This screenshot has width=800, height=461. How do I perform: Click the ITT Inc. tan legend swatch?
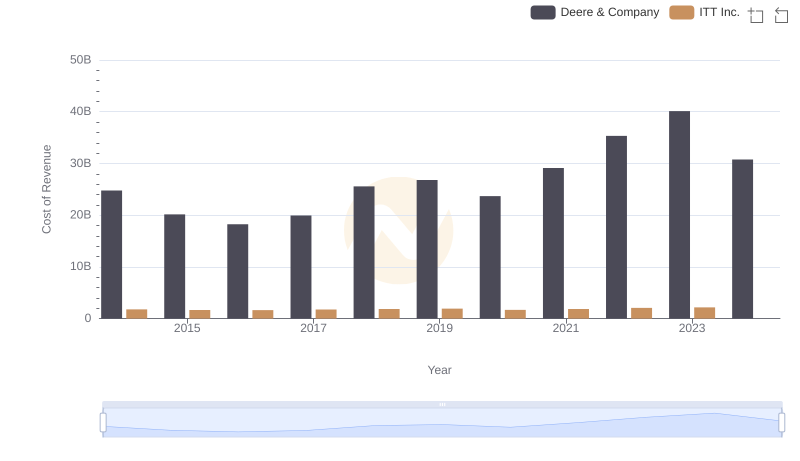(682, 12)
